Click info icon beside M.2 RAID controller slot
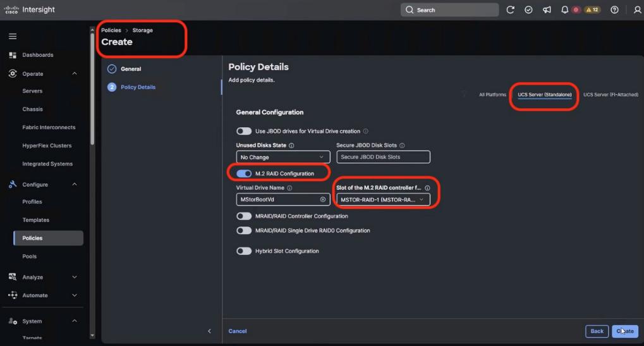The height and width of the screenshot is (346, 644). point(428,188)
